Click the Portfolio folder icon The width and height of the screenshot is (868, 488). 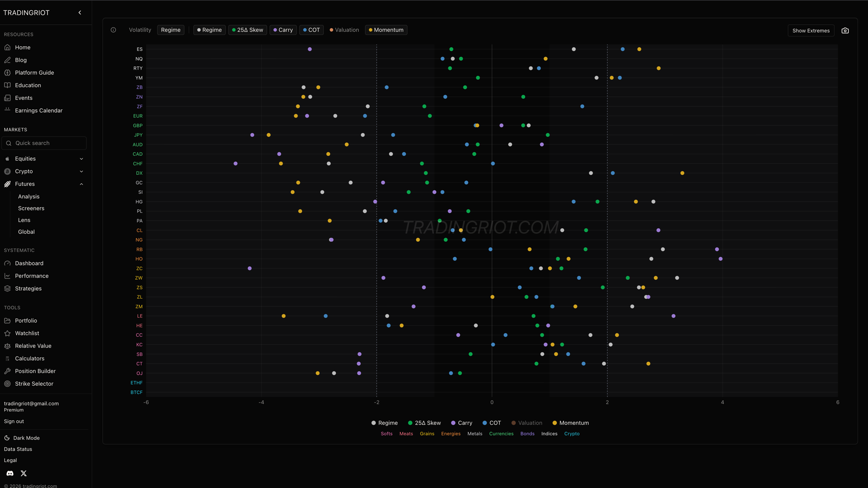tap(7, 321)
